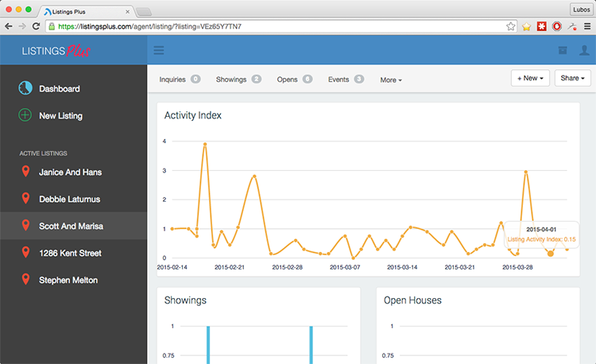
Task: Click the Dashboard clock icon
Action: coord(25,87)
